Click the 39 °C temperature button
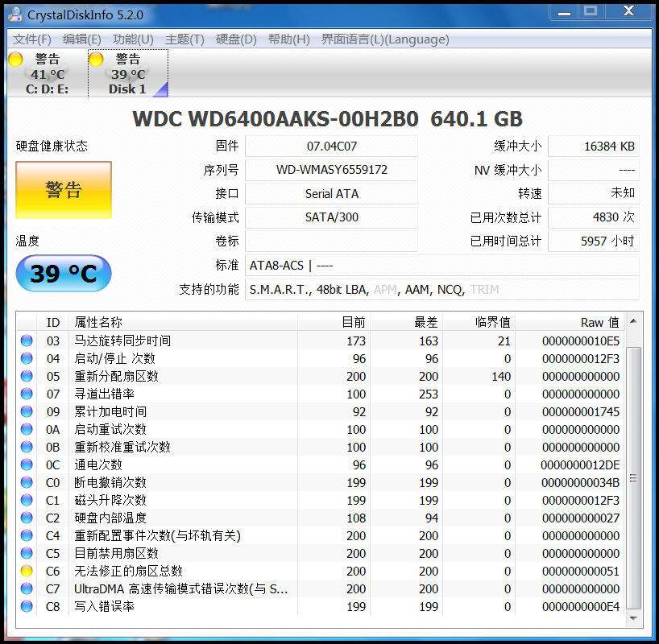The width and height of the screenshot is (659, 644). (x=64, y=274)
